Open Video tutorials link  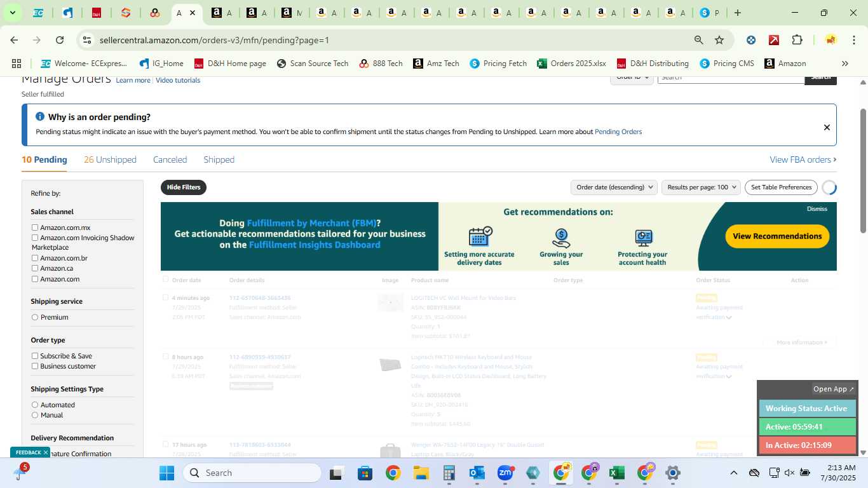(x=178, y=80)
